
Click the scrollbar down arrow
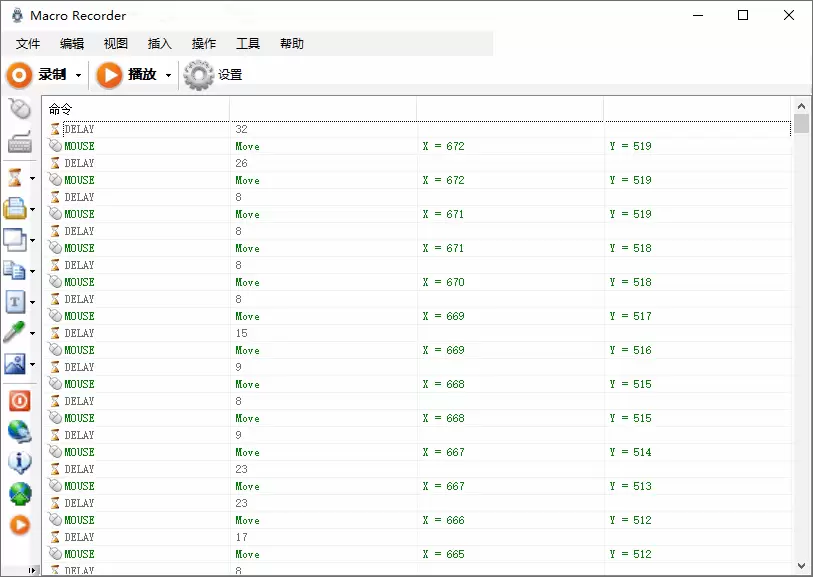(x=801, y=566)
